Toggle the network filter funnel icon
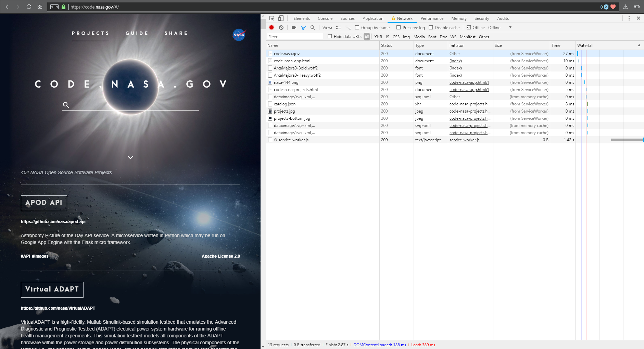Image resolution: width=644 pixels, height=349 pixels. (303, 28)
